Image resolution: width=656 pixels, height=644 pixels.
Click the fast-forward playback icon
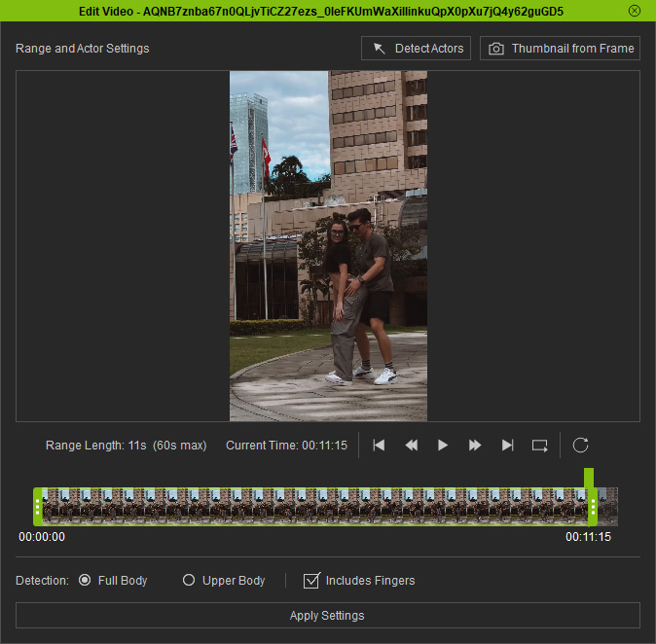tap(475, 446)
